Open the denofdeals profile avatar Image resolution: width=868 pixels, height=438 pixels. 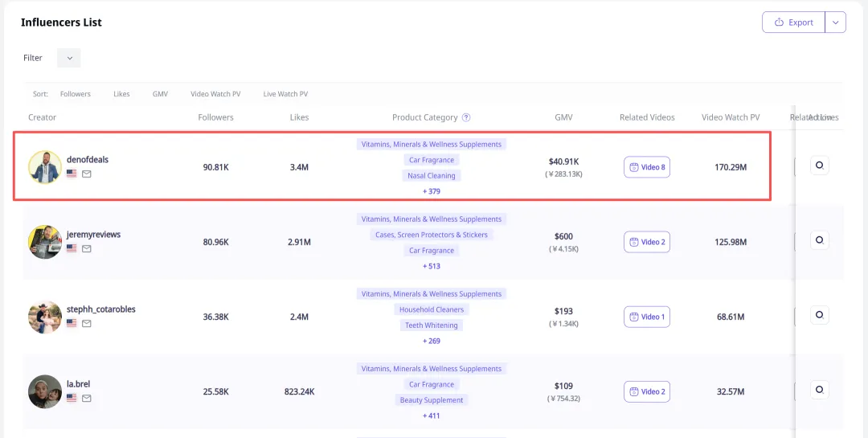(45, 167)
